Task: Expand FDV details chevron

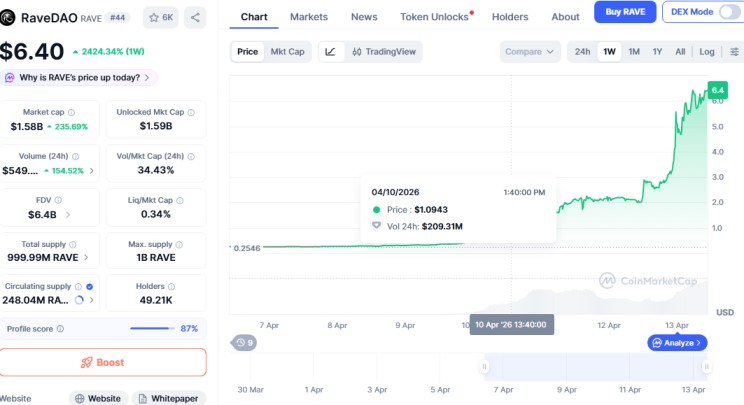Action: pos(68,215)
